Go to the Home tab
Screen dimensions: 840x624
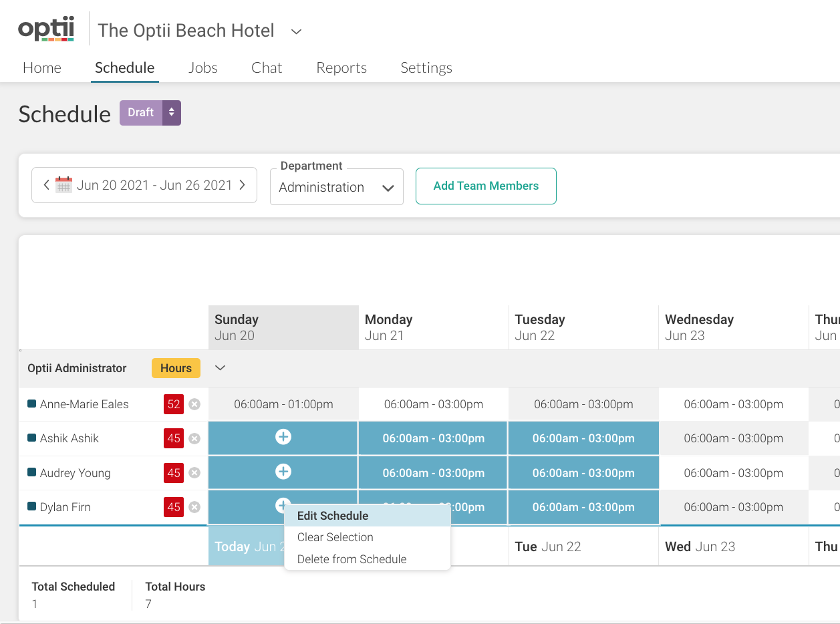[42, 67]
